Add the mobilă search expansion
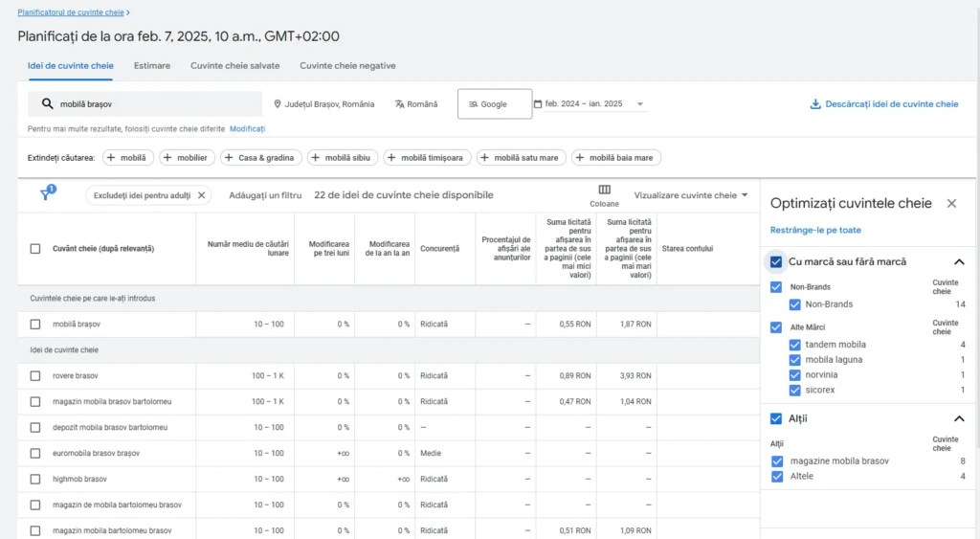This screenshot has height=539, width=980. (127, 158)
